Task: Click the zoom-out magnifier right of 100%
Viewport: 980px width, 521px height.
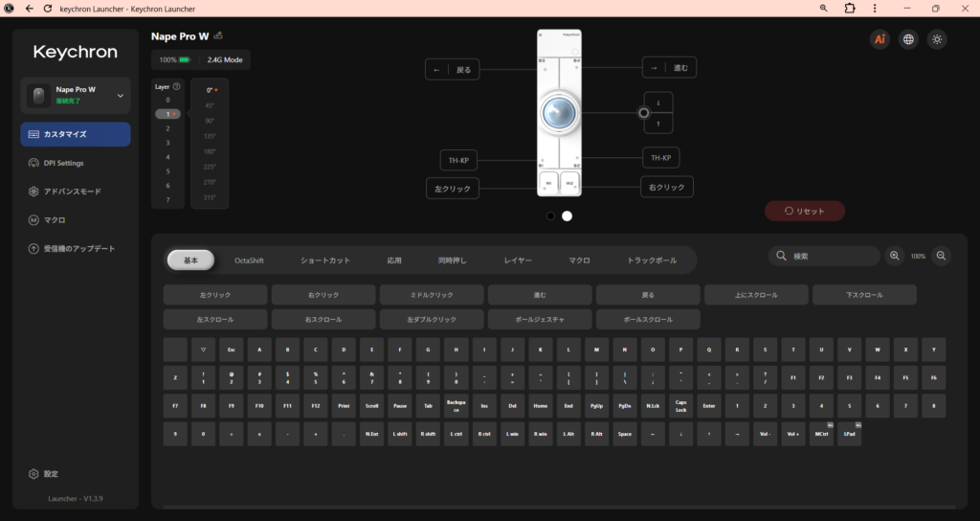Action: click(941, 256)
